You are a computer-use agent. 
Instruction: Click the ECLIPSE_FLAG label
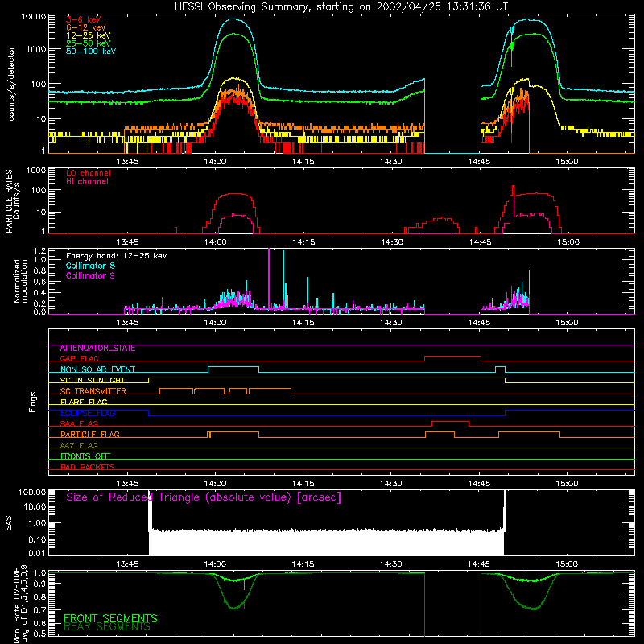pos(88,413)
